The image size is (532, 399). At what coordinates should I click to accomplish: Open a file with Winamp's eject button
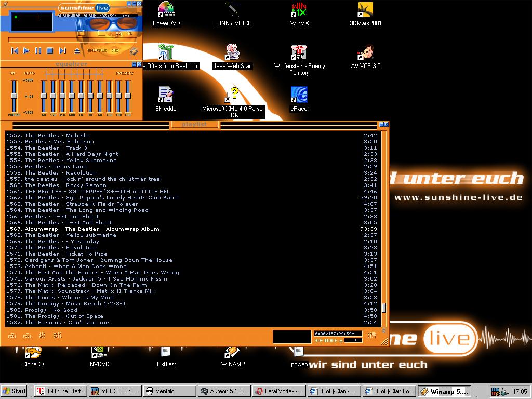(77, 50)
